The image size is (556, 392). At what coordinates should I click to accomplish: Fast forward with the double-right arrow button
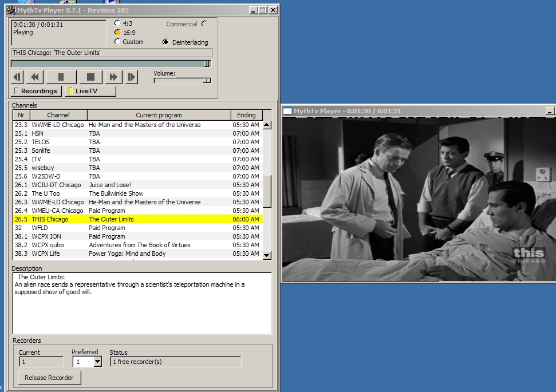point(113,77)
